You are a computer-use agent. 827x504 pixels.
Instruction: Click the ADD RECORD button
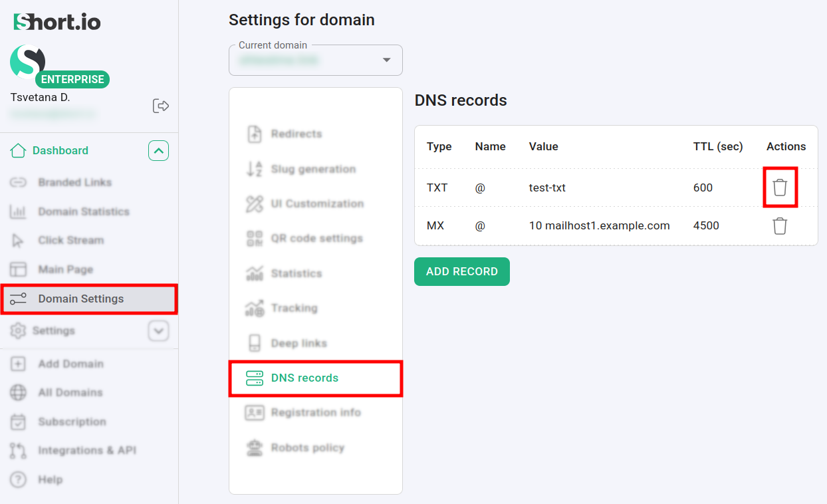461,272
